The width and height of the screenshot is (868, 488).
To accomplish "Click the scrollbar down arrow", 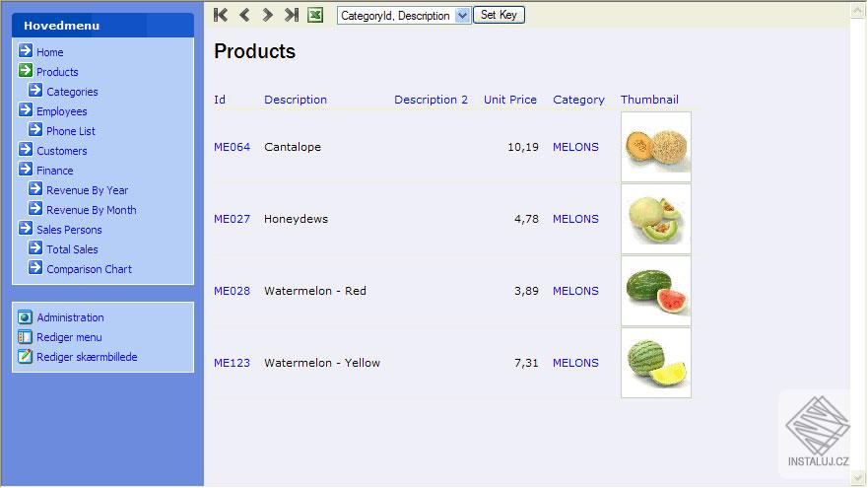I will (x=858, y=478).
